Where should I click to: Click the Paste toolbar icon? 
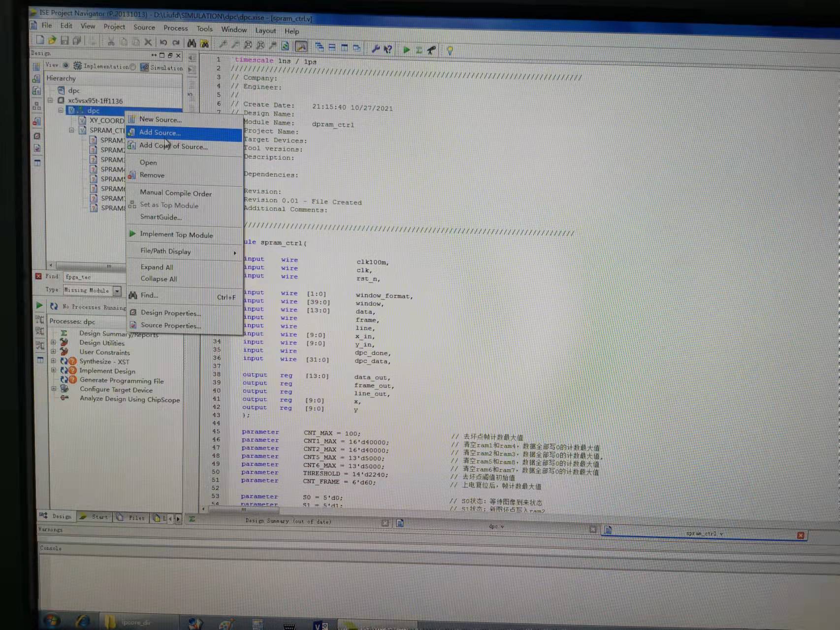pyautogui.click(x=135, y=43)
